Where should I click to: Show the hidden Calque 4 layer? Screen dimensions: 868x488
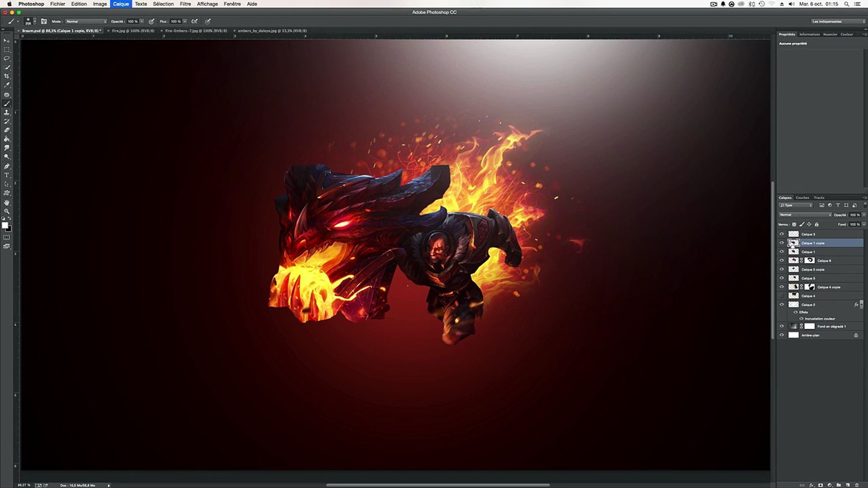click(x=782, y=296)
